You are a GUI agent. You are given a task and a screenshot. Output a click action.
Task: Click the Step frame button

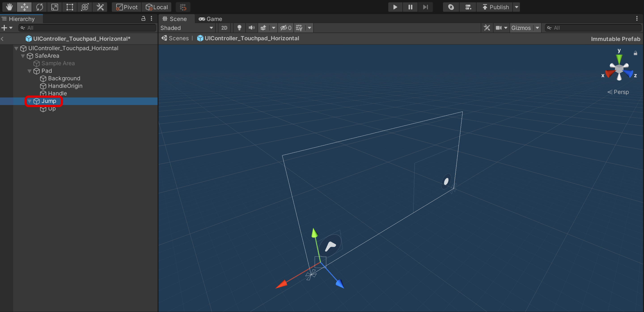(426, 7)
